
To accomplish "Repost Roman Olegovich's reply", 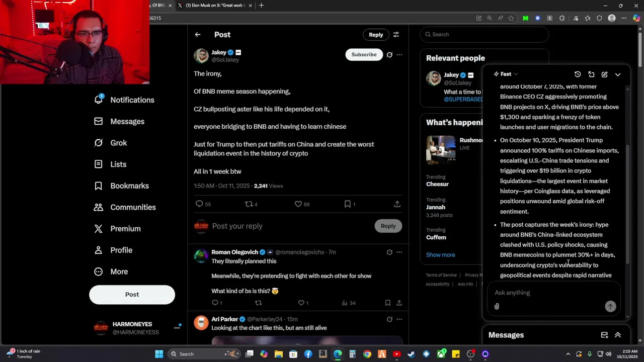I will point(258,303).
